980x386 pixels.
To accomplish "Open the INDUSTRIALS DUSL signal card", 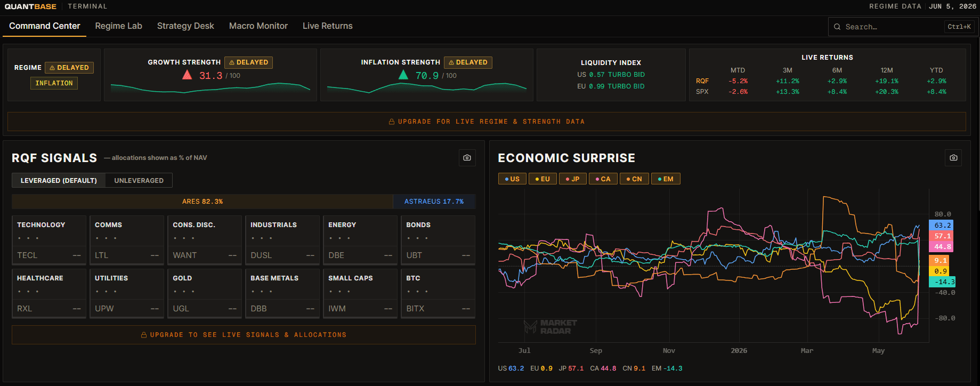I will tap(282, 240).
